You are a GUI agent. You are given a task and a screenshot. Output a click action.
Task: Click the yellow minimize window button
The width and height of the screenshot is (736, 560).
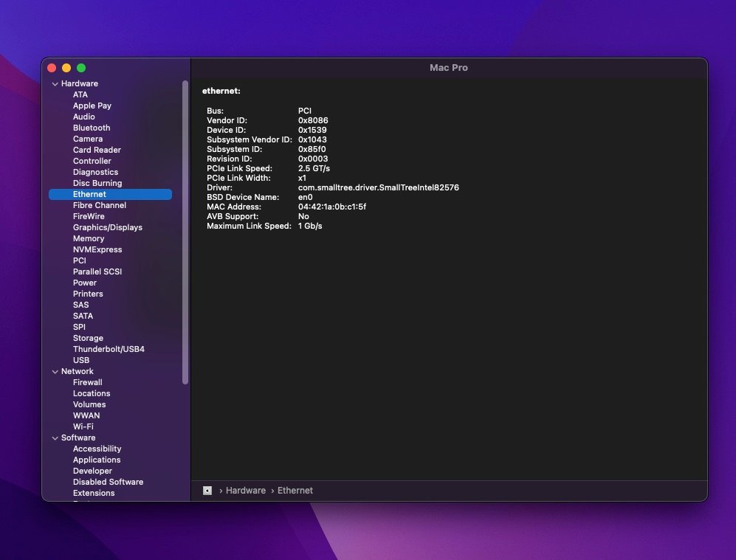(x=66, y=68)
